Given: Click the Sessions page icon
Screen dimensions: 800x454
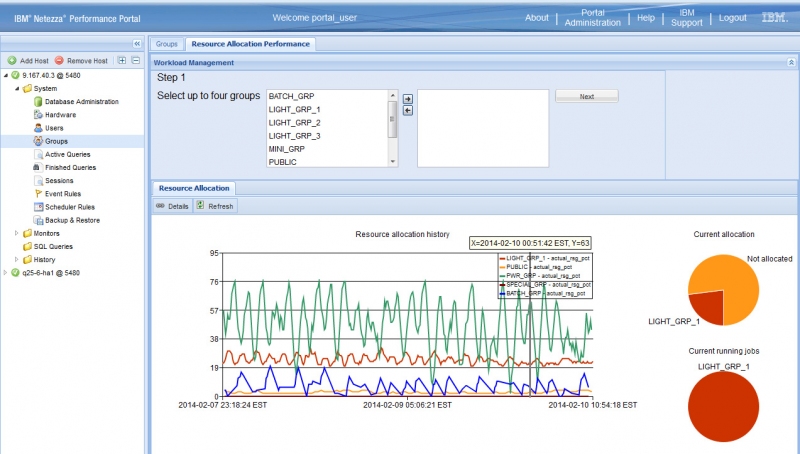Looking at the screenshot, I should pyautogui.click(x=38, y=181).
